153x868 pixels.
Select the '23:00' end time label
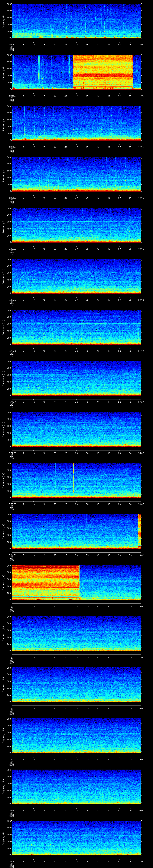coord(141,453)
